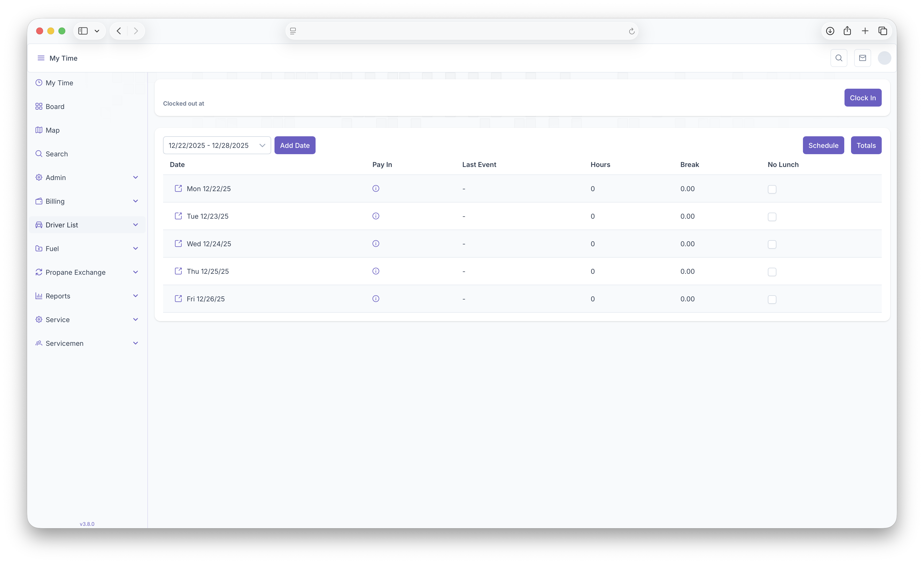Click Pay In info icon for Tue 12/23/25
924x564 pixels.
tap(375, 216)
